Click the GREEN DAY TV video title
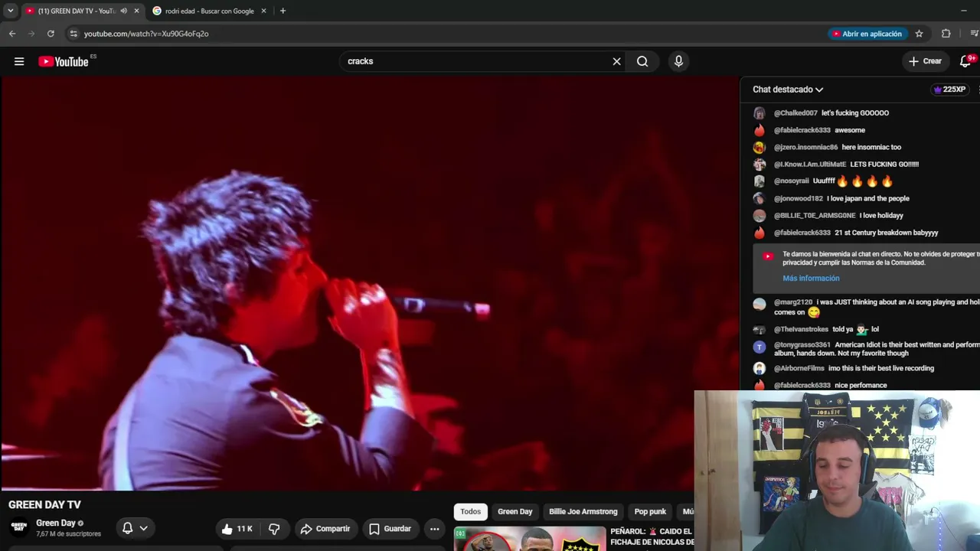 pyautogui.click(x=44, y=505)
